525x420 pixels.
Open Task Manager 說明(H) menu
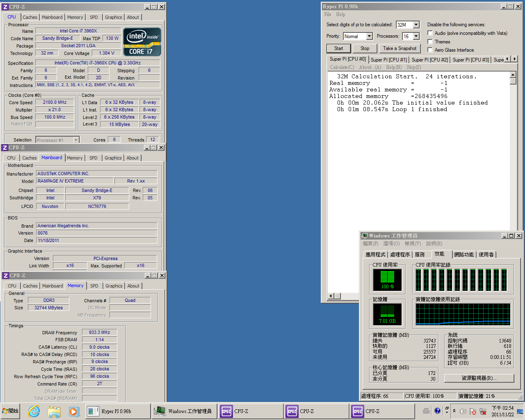434,244
